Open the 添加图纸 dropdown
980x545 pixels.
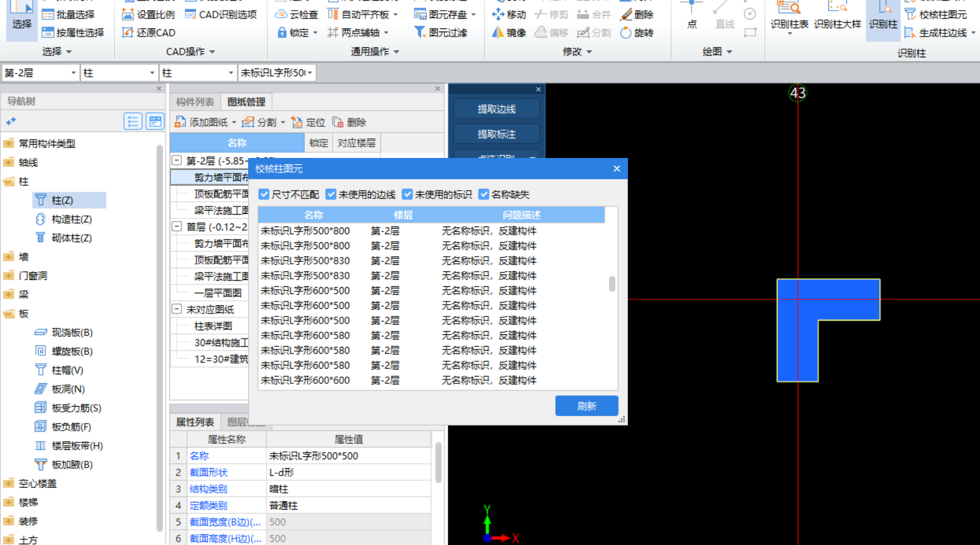pyautogui.click(x=234, y=122)
